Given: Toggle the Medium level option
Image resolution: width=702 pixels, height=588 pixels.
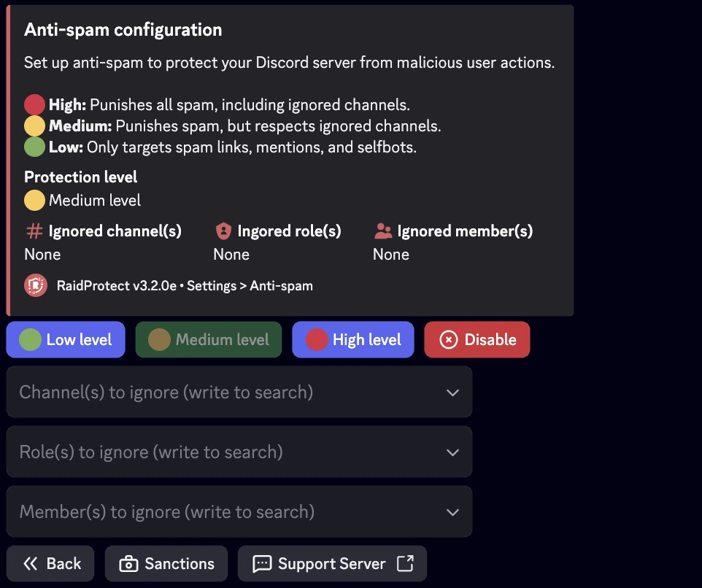Looking at the screenshot, I should pyautogui.click(x=208, y=339).
